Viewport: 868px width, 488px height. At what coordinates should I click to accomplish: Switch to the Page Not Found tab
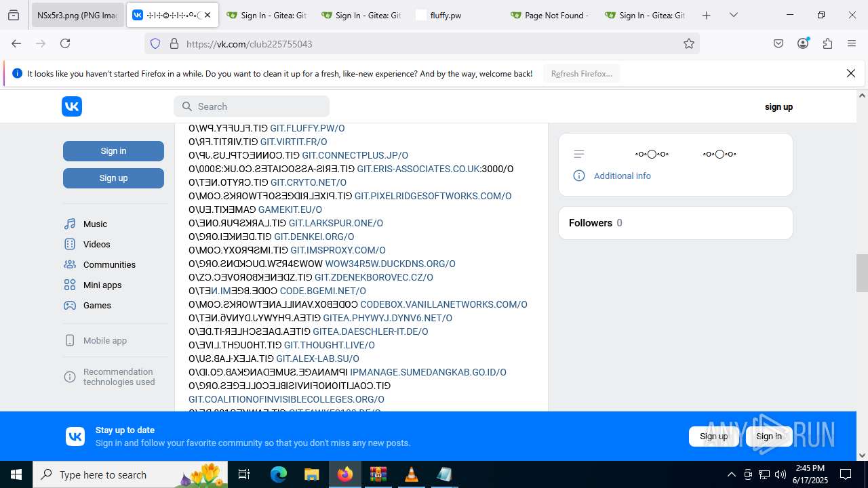click(551, 15)
